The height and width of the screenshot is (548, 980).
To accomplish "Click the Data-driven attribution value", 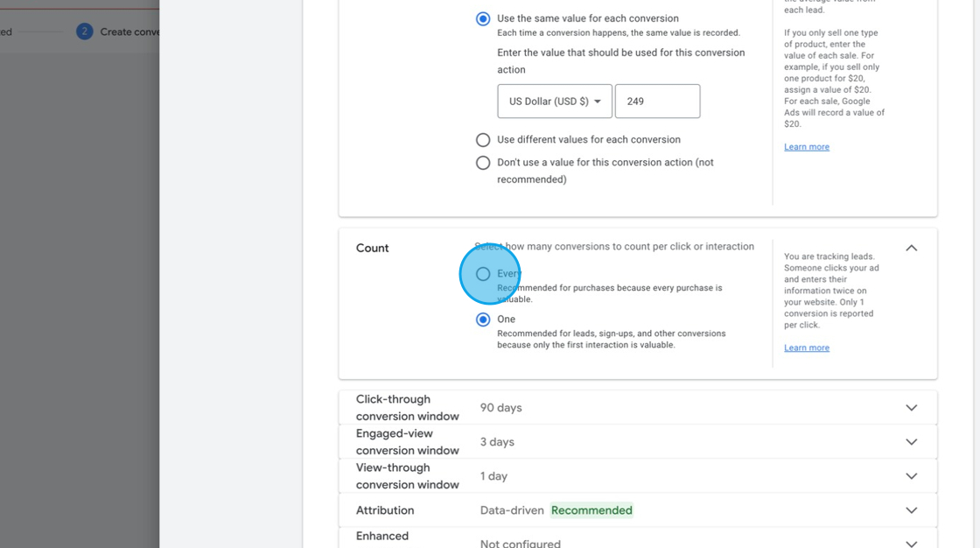I will coord(511,509).
